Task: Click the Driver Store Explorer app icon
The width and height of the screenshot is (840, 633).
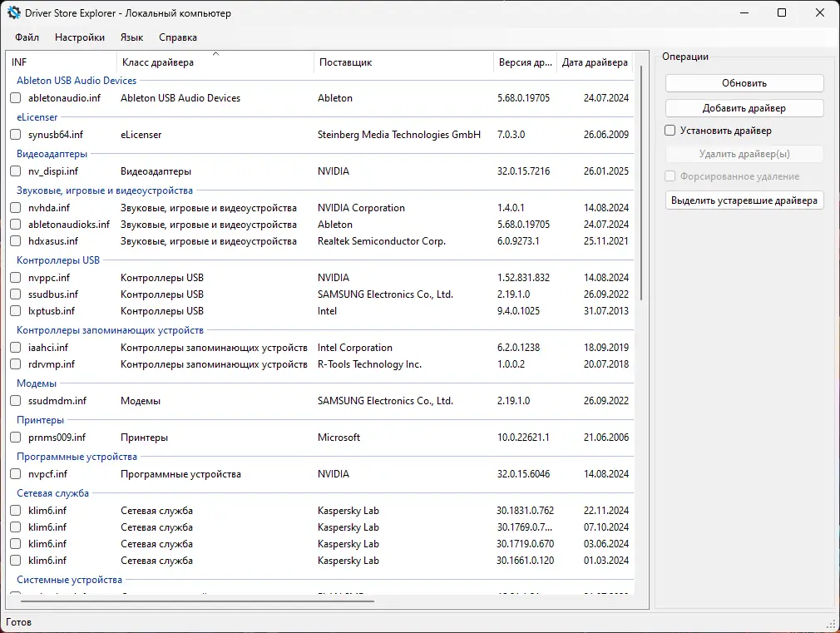Action: click(x=13, y=12)
